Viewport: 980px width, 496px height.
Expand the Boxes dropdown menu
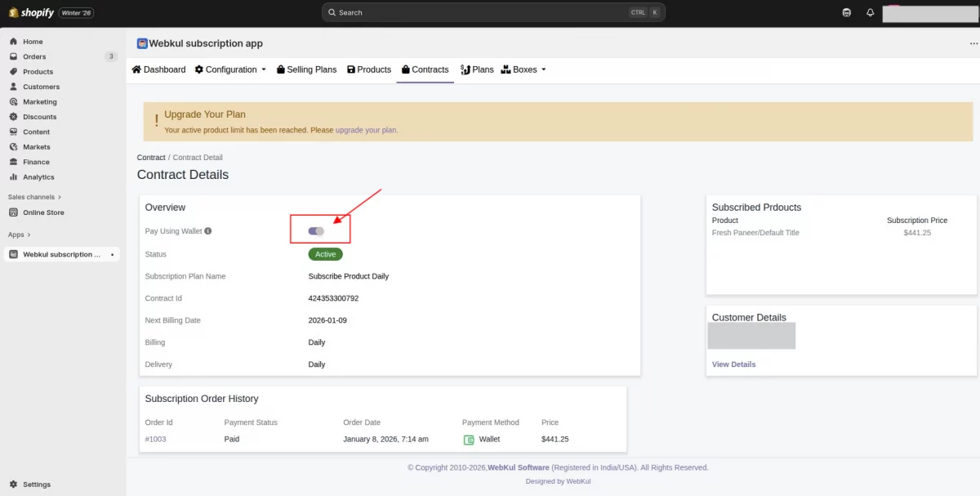coord(523,69)
